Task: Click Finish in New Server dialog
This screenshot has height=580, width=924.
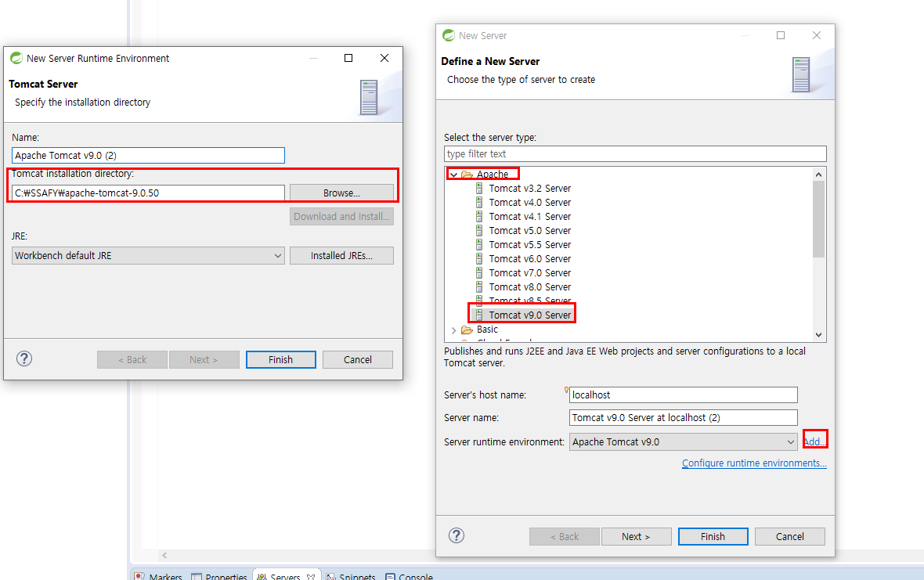Action: (x=713, y=536)
